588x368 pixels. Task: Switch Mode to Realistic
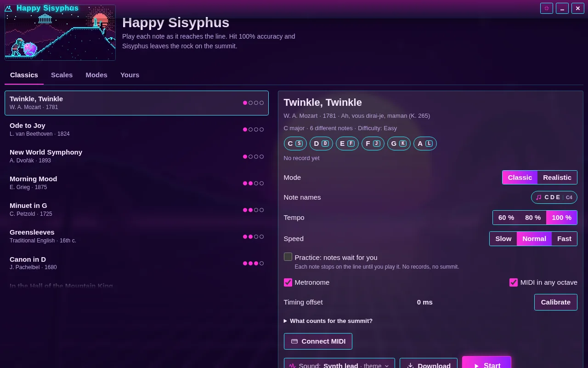[557, 178]
